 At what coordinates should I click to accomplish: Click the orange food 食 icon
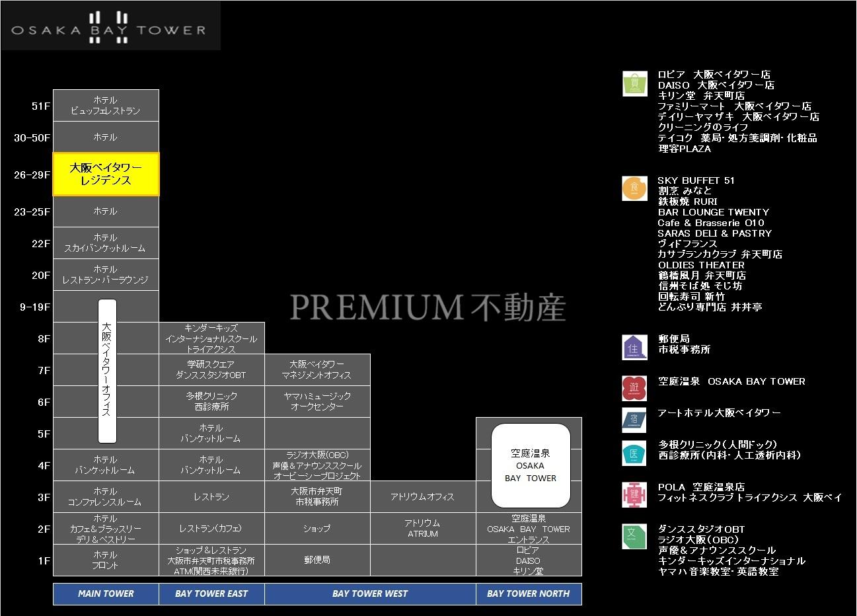(x=634, y=189)
